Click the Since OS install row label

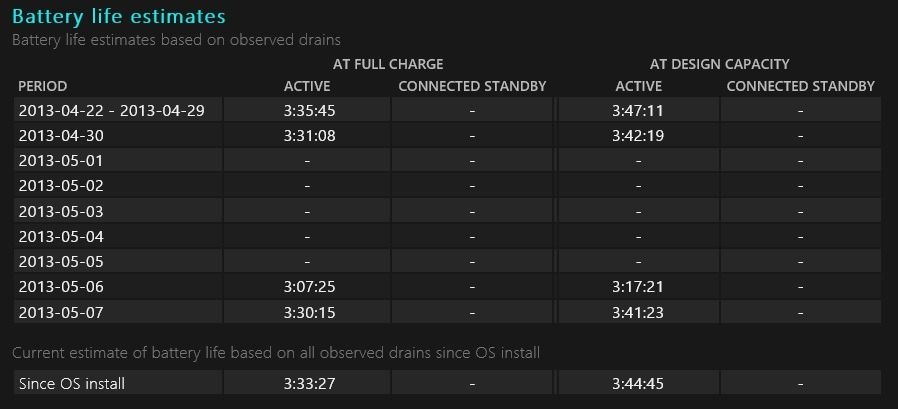click(72, 383)
